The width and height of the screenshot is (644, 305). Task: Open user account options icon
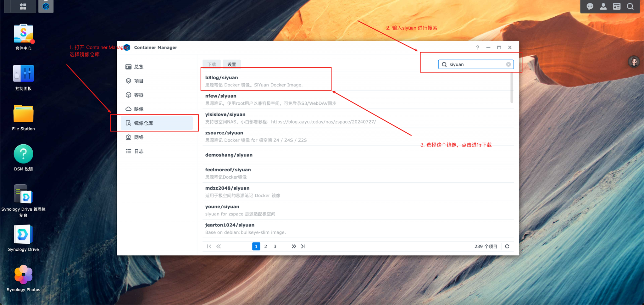[603, 6]
